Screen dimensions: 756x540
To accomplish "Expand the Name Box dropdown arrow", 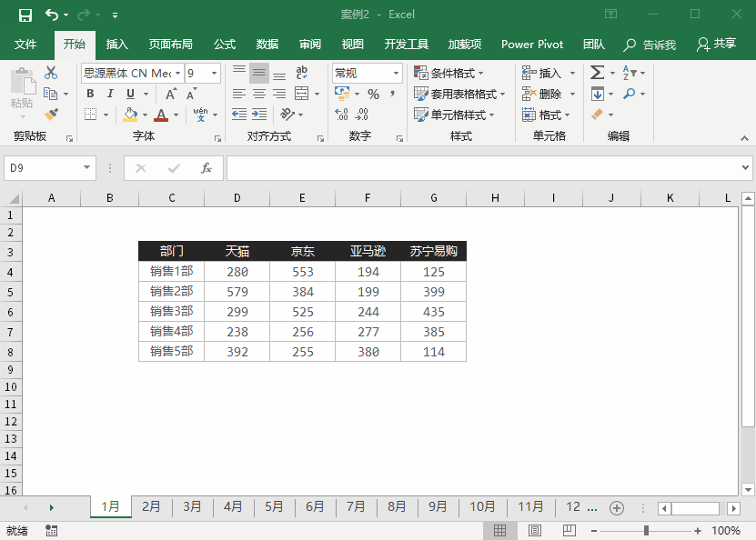I will pos(86,167).
